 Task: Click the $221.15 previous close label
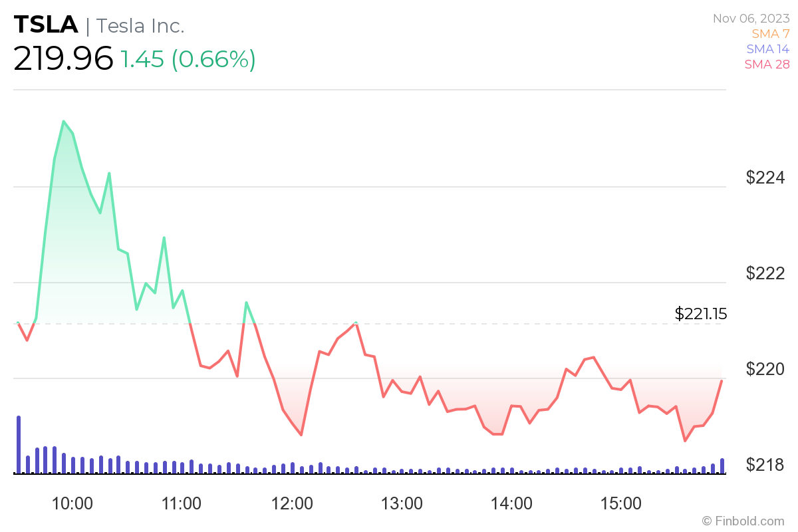[x=700, y=314]
